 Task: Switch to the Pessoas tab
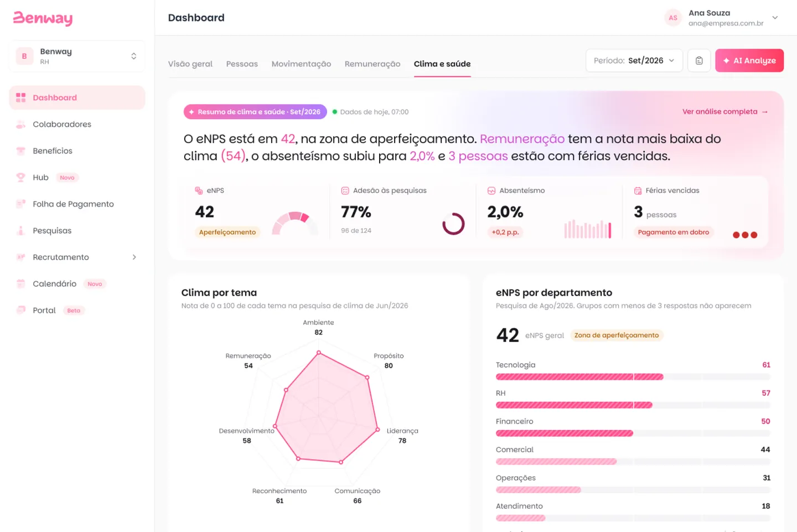(x=242, y=64)
